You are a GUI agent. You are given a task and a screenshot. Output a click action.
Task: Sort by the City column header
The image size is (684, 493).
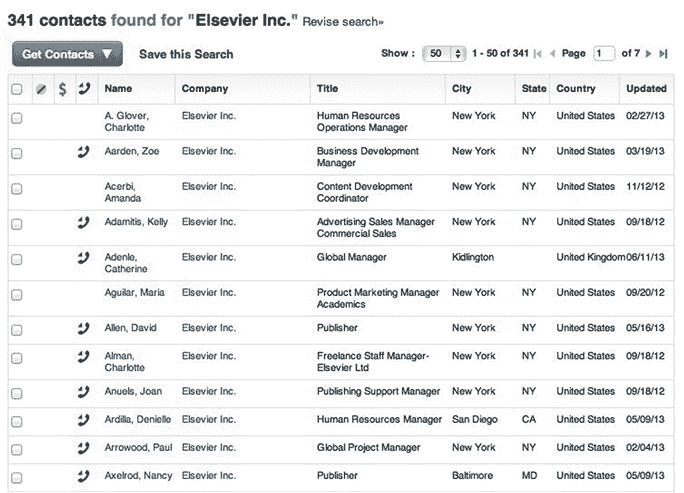click(462, 89)
